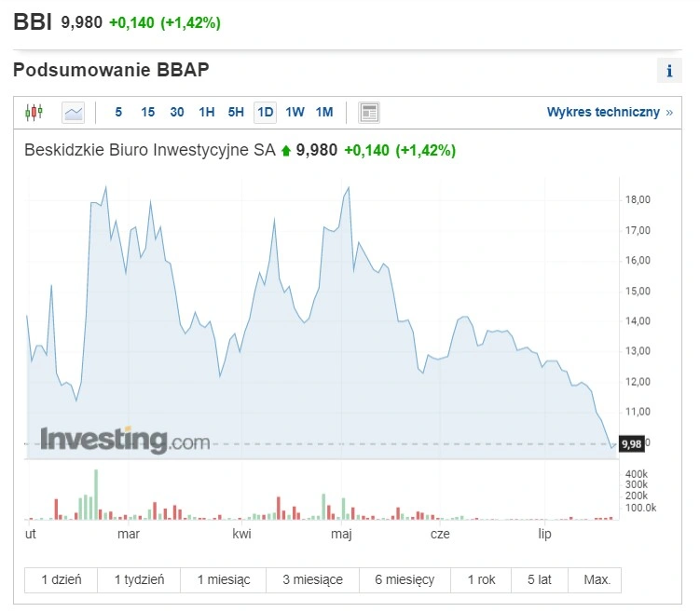Set chart interval to 15 minutes

[148, 112]
